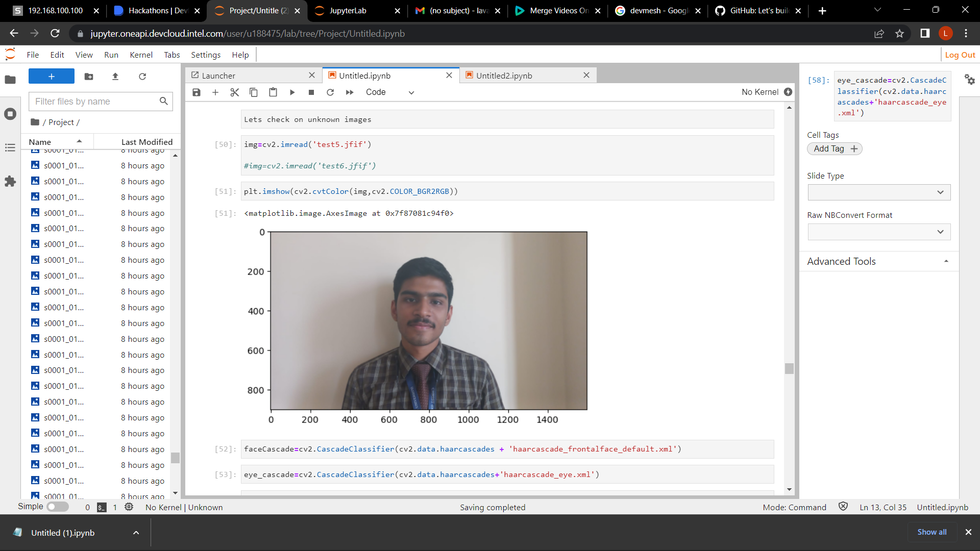
Task: Sort files by Name column header
Action: [x=56, y=142]
